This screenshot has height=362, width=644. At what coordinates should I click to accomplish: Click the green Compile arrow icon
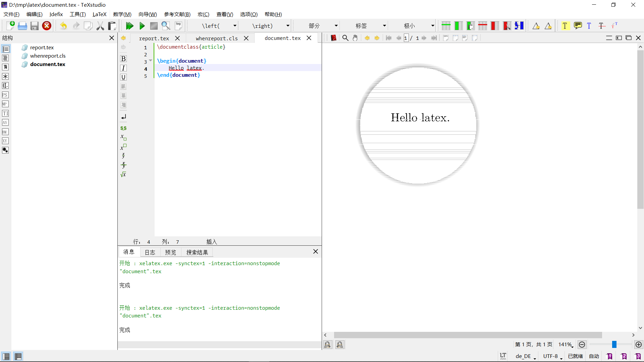(142, 26)
